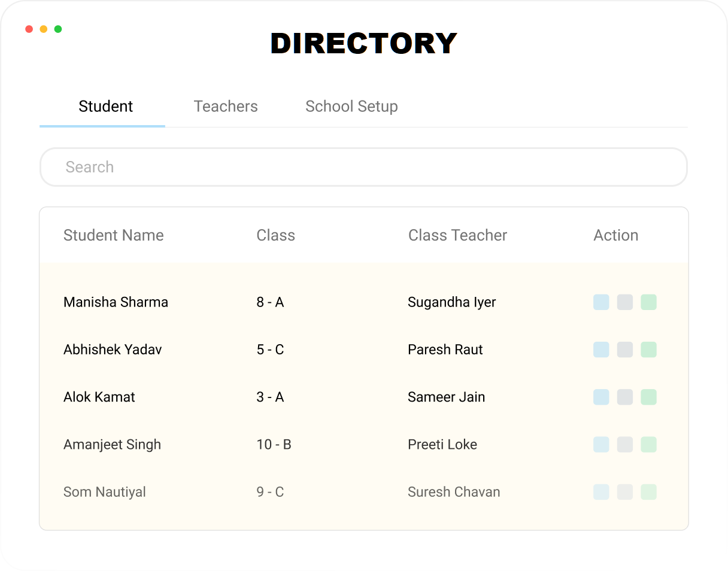
Task: Focus the Search input field
Action: click(363, 167)
